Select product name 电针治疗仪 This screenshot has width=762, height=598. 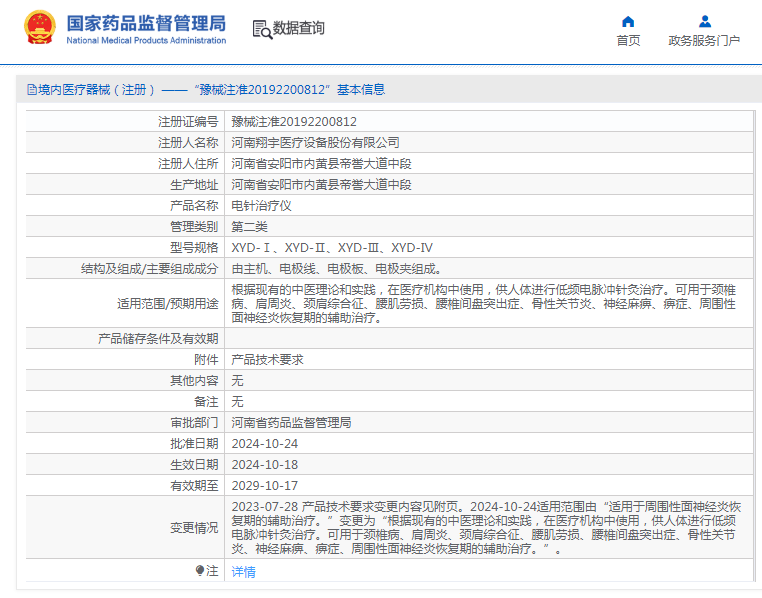point(261,205)
